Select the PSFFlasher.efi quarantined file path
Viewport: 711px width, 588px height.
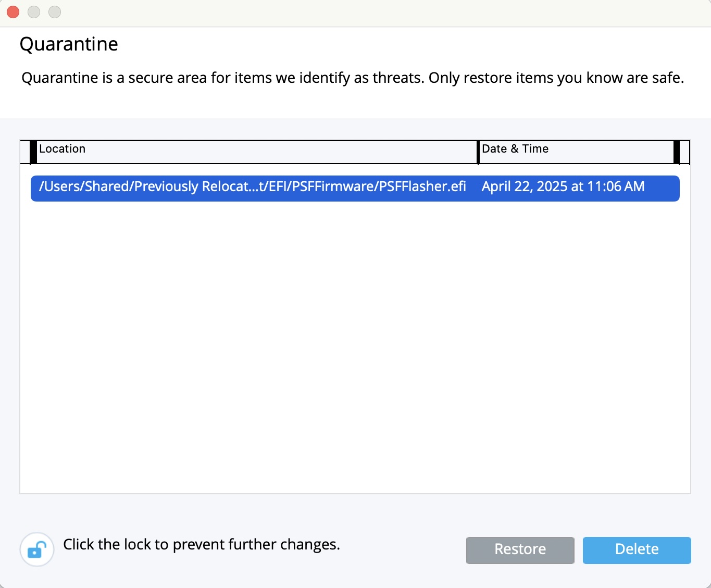pos(253,187)
